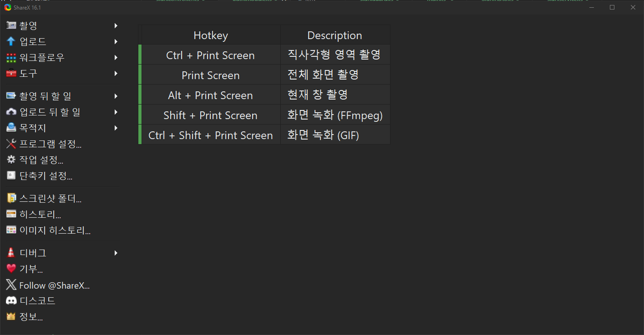Click the 직사각형 영역 촬영 description cell

click(x=335, y=55)
